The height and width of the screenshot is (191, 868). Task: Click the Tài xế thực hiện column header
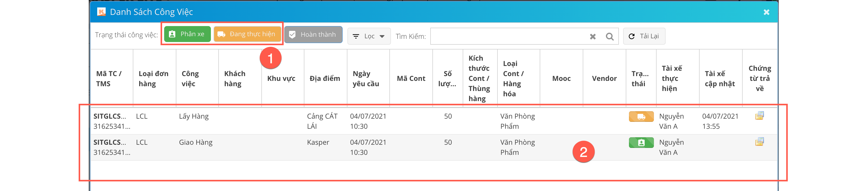671,79
